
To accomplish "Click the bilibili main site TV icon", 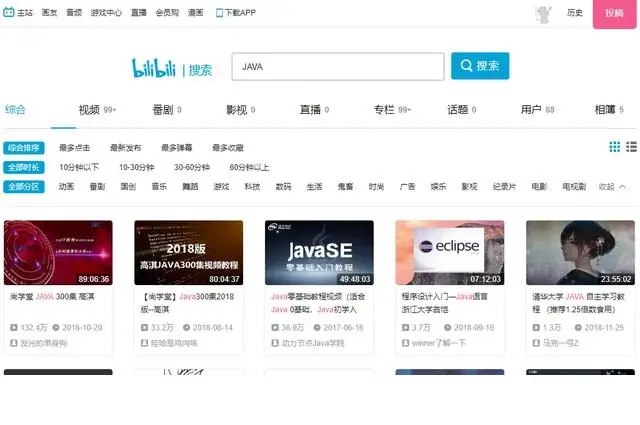I will click(x=9, y=12).
